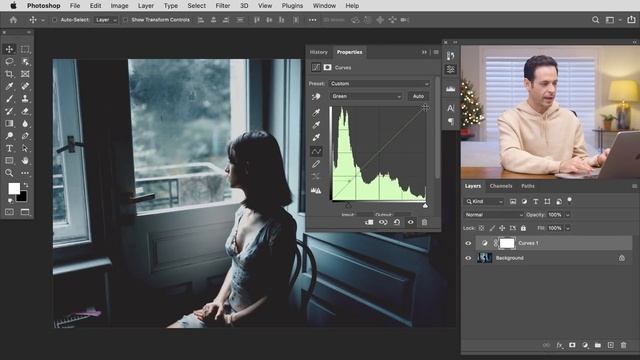Open the Photoshop application menu
Image resolution: width=640 pixels, height=360 pixels.
(x=44, y=6)
